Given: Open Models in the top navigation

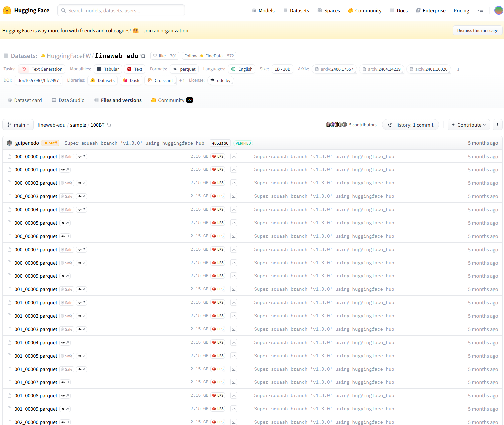Looking at the screenshot, I should tap(263, 10).
